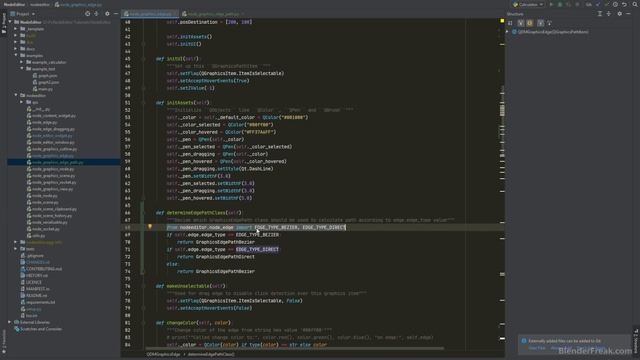Toggle the show inherited icon in Structure

(x=540, y=23)
